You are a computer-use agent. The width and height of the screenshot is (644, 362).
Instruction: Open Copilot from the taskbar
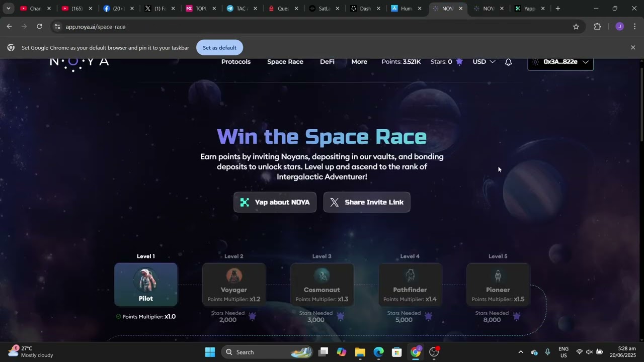tap(342, 352)
